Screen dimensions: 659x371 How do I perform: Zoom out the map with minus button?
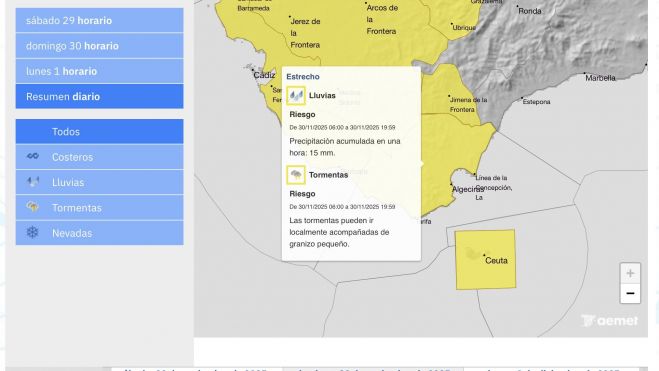tap(630, 293)
